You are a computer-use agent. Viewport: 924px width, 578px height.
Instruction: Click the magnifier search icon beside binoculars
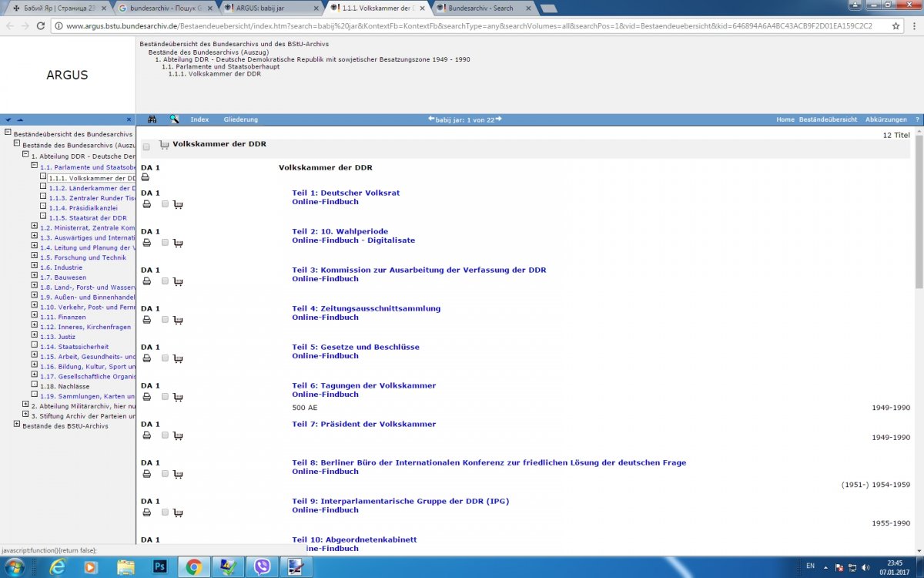174,119
